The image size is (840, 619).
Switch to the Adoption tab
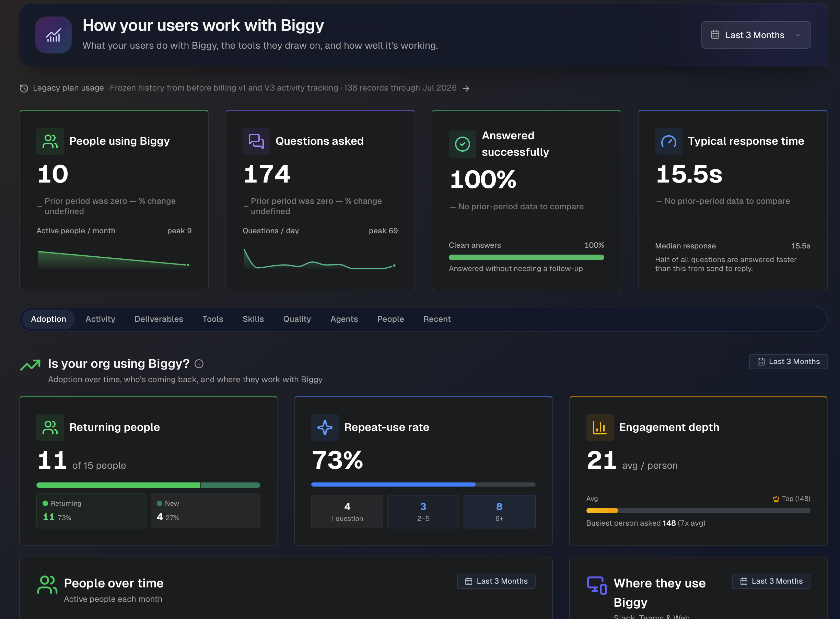(x=48, y=319)
